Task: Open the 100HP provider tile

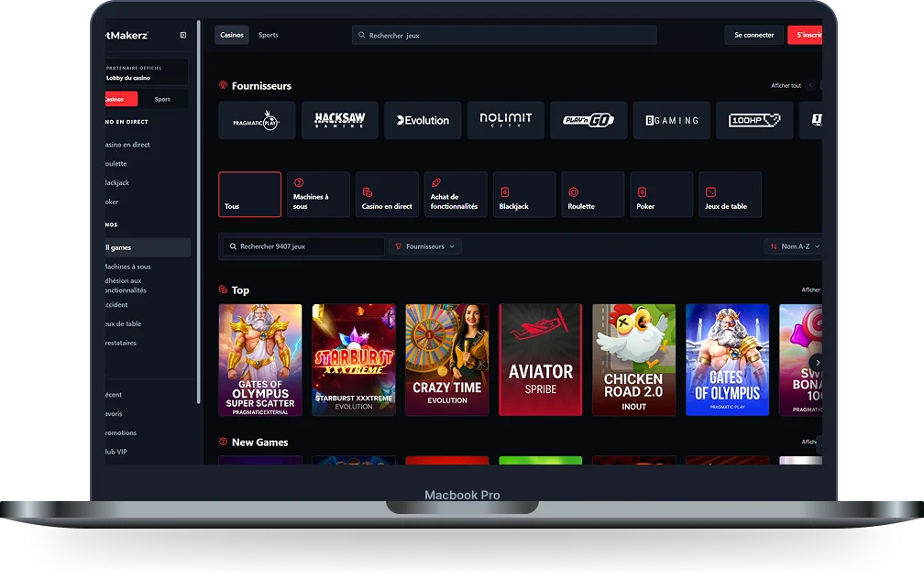Action: (754, 120)
